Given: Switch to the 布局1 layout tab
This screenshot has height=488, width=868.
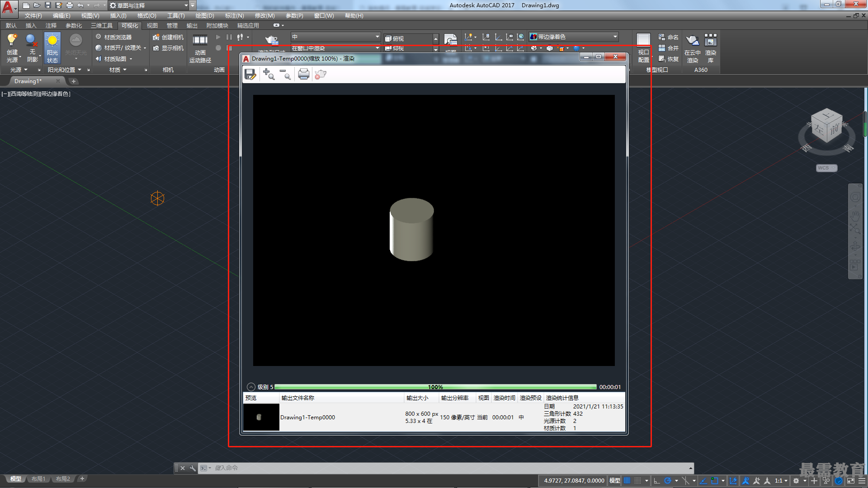Looking at the screenshot, I should point(38,479).
